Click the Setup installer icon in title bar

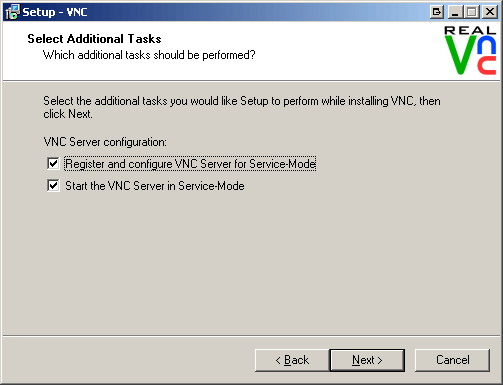coord(12,12)
